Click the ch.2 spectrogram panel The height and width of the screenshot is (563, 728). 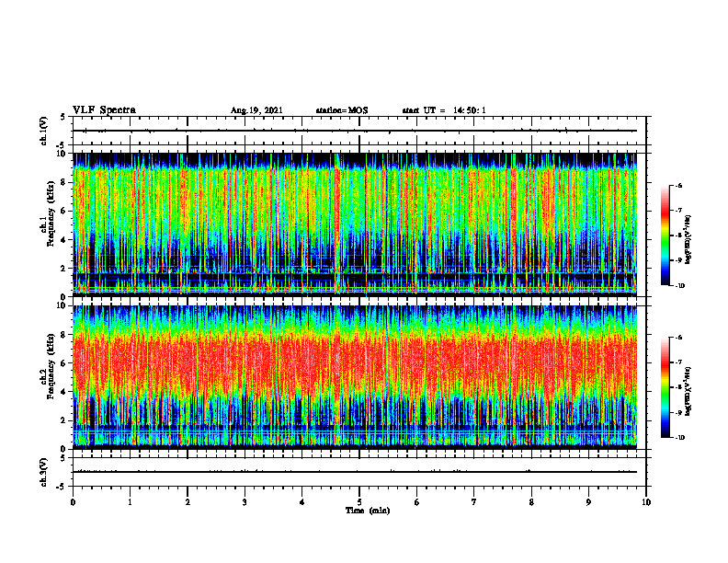point(355,377)
